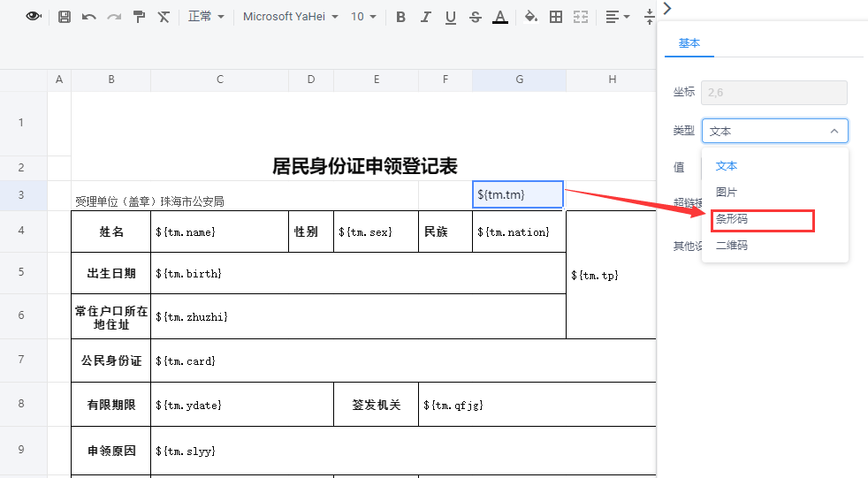868x478 pixels.
Task: Select the cell ${tm.birth}
Action: pyautogui.click(x=358, y=273)
